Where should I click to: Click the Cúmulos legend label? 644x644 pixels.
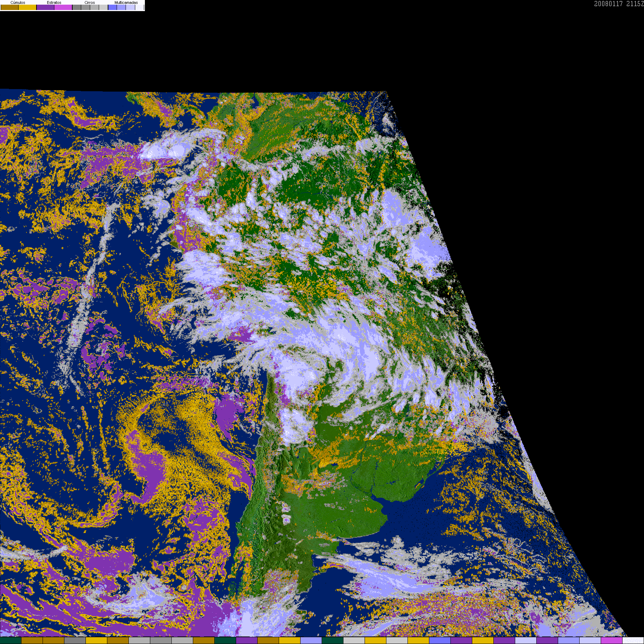pyautogui.click(x=18, y=3)
